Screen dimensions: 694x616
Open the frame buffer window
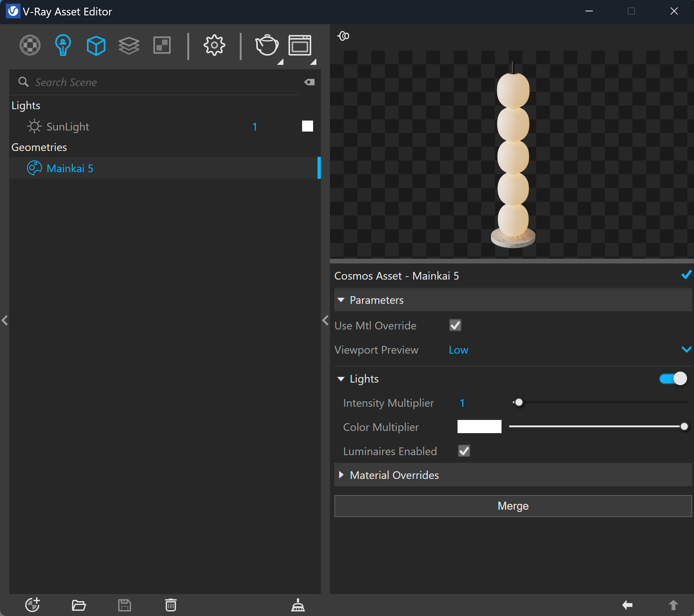click(x=300, y=45)
